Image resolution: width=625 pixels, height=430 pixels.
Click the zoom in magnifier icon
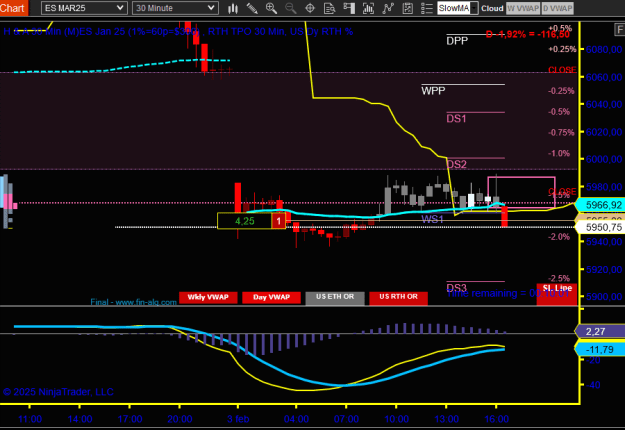(271, 8)
